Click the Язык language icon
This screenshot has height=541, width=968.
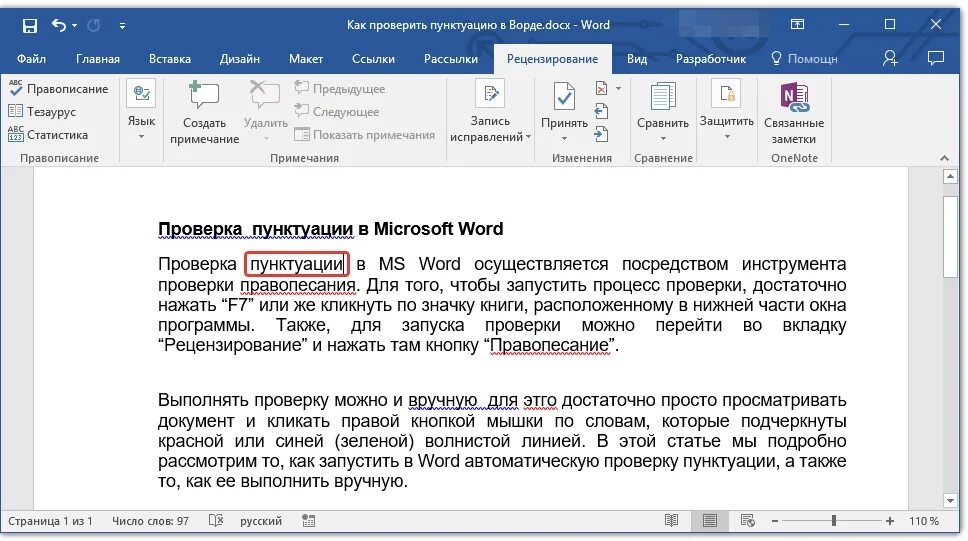141,93
